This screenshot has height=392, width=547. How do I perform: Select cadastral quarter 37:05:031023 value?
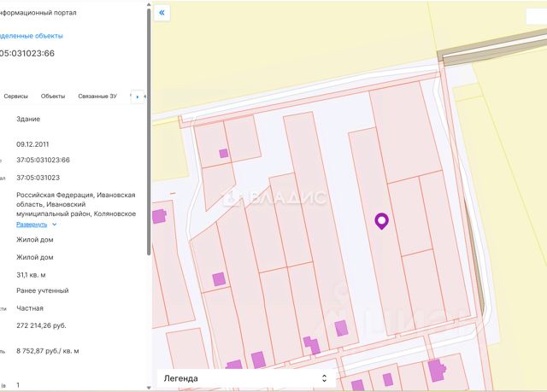38,178
